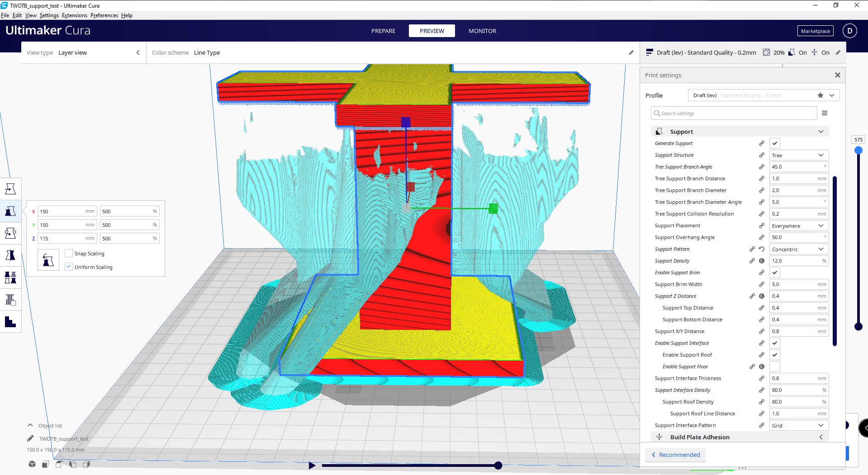Open the Help menu
The image size is (868, 475).
[127, 15]
